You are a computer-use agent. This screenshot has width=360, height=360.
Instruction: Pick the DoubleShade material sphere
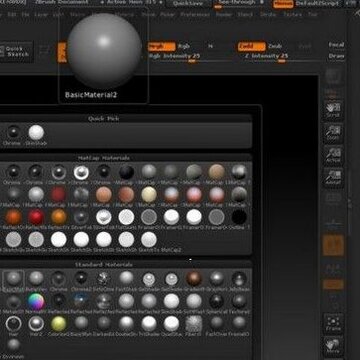click(126, 324)
